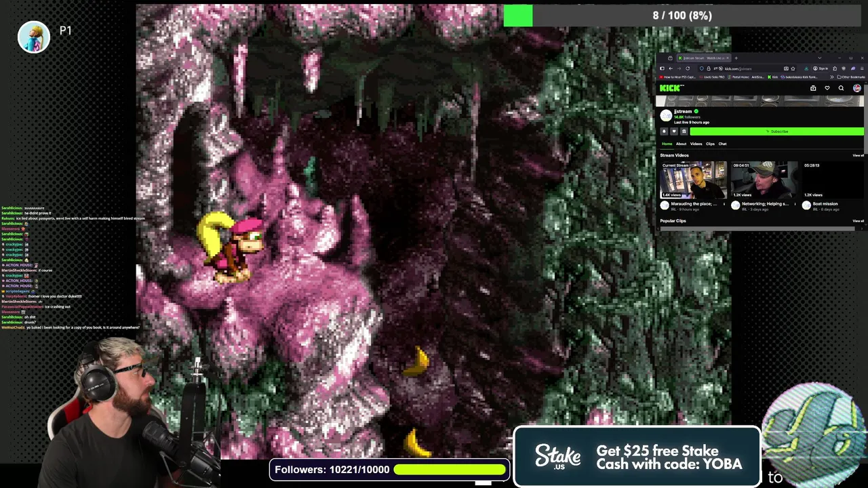
Task: Go back with the browser back arrow
Action: [671, 68]
